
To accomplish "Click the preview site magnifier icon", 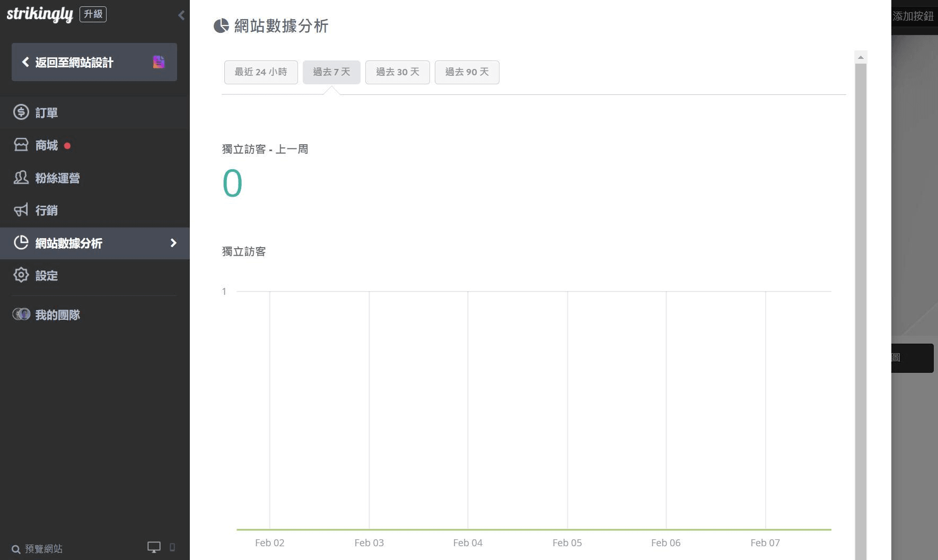I will coord(16,549).
